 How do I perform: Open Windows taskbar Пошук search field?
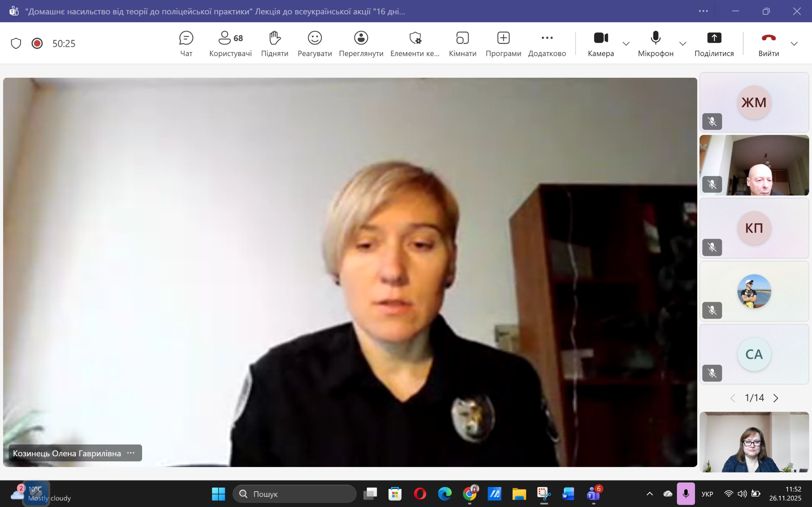(x=294, y=494)
